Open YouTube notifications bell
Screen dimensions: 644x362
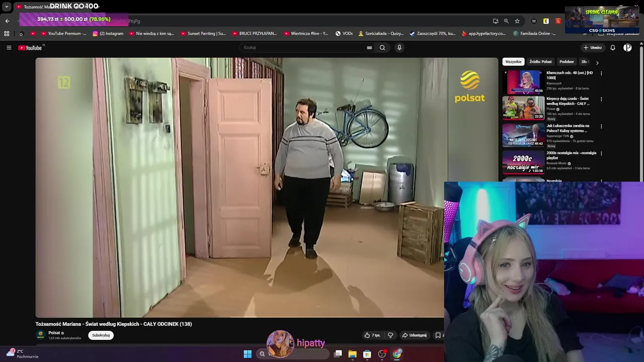[613, 48]
